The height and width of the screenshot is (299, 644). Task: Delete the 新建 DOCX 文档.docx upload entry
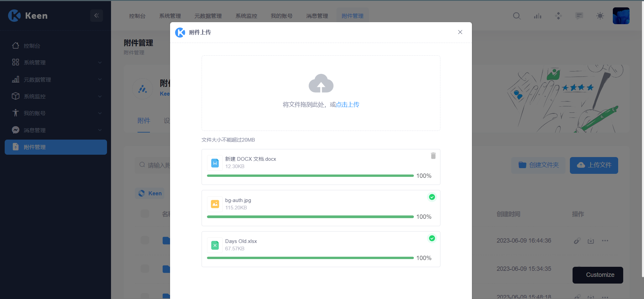click(x=433, y=156)
